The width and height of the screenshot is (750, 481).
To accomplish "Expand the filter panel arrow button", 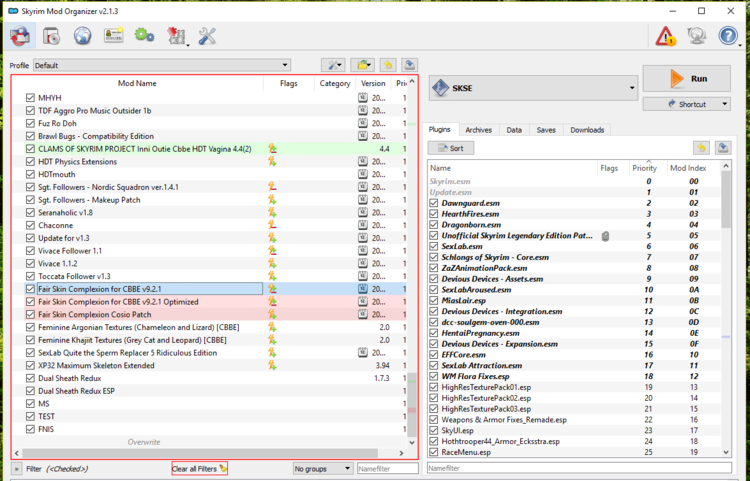I will coord(17,469).
